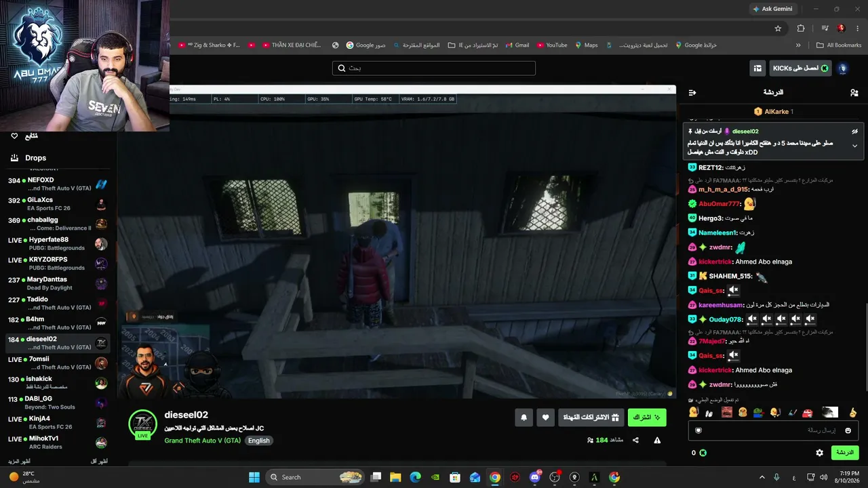Screen dimensions: 868x488
Task: Open KRYZORFPS live channel
Action: tap(57, 264)
